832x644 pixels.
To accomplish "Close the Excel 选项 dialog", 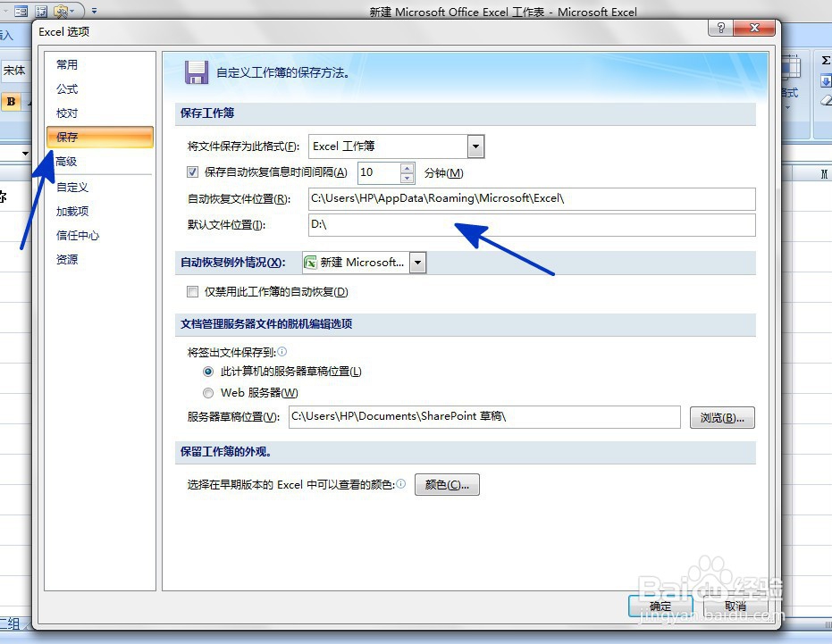I will pos(754,28).
